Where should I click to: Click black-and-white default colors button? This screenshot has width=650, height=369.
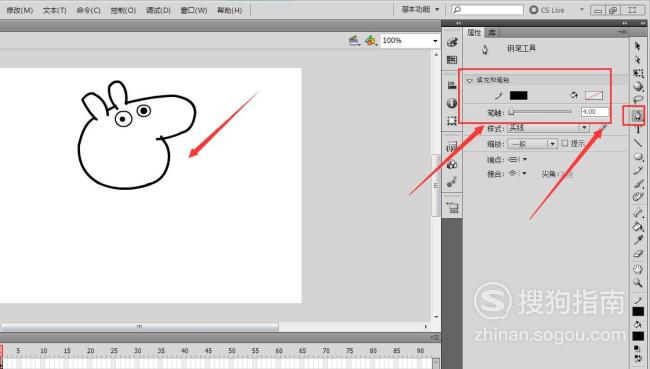pos(638,349)
